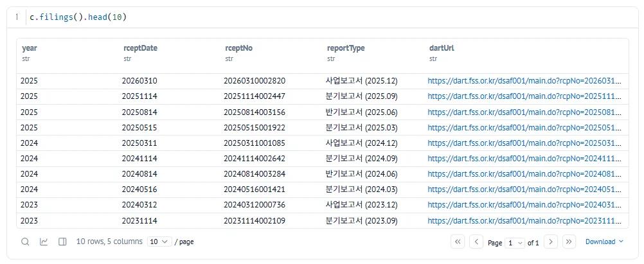Select rceptNo cell 20231114002109
The image size is (644, 264).
(x=255, y=220)
